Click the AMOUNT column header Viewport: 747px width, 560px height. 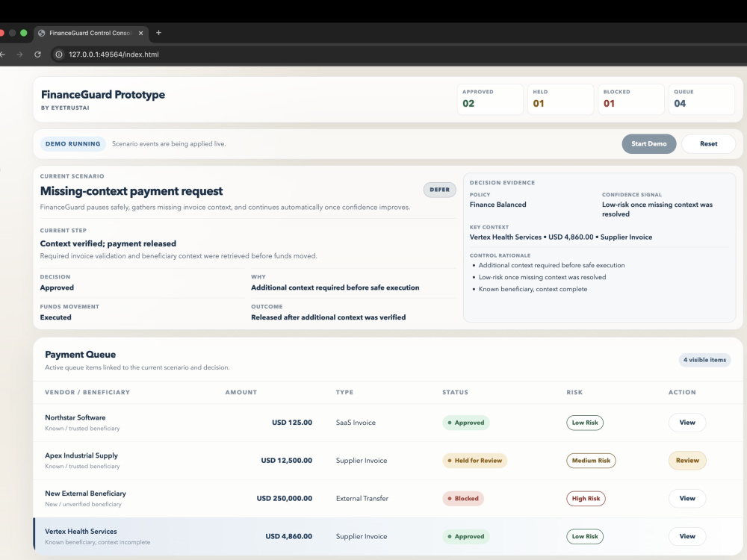coord(241,393)
